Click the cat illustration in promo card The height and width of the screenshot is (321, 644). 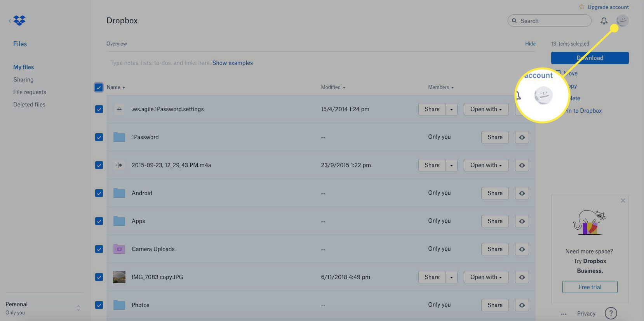coord(590,222)
